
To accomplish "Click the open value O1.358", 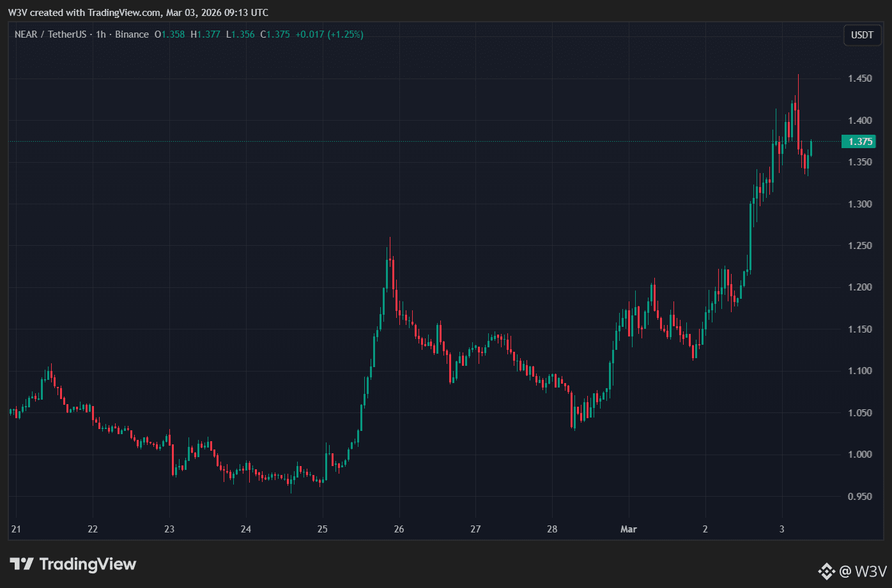I will click(170, 34).
